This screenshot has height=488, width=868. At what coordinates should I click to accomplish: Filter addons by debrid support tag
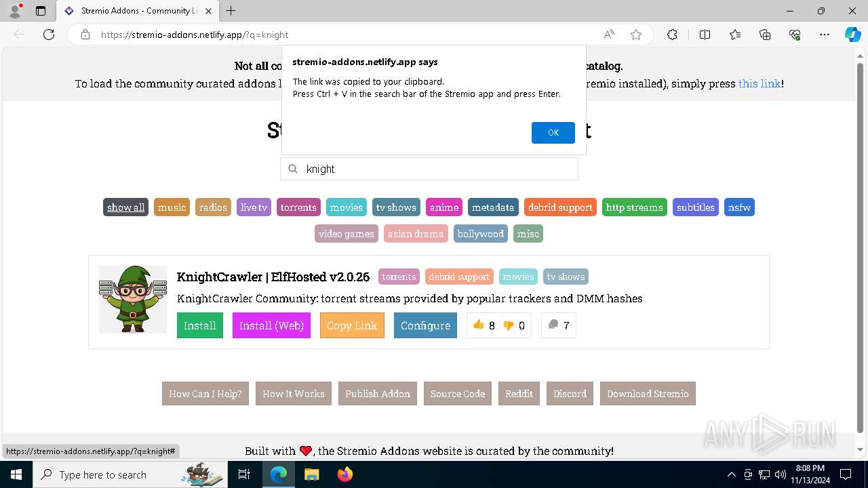[560, 207]
